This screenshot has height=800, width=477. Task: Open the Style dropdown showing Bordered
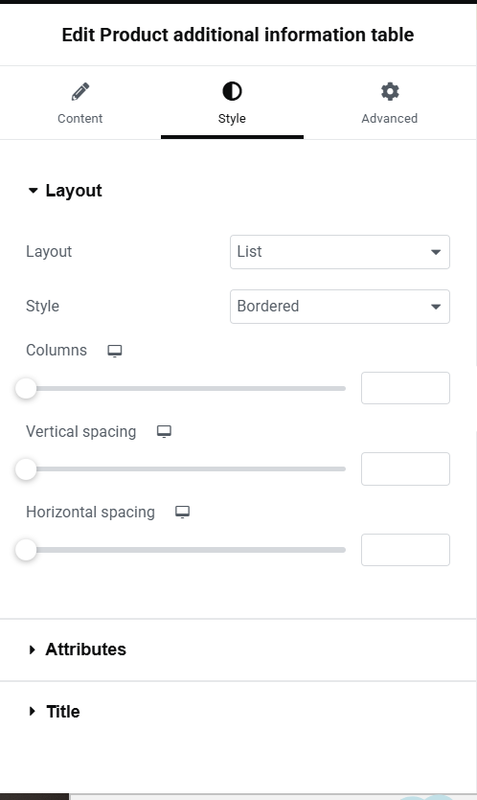tap(340, 307)
